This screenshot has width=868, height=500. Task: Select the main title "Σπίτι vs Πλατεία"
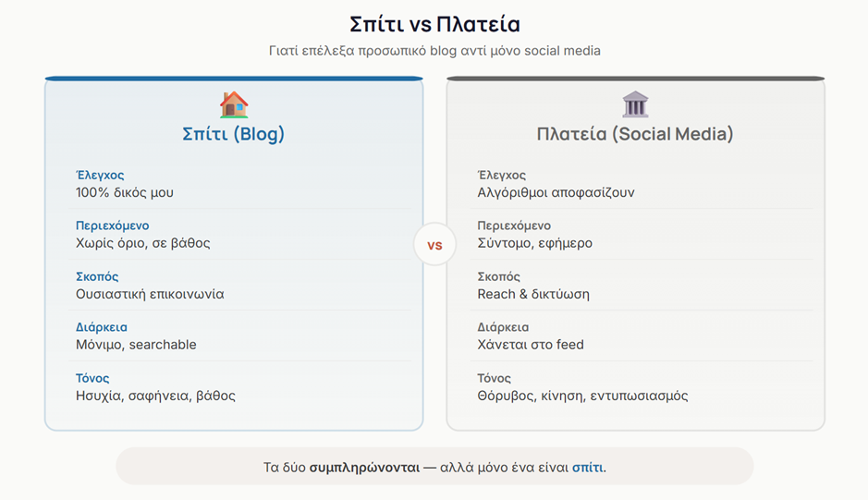pyautogui.click(x=434, y=24)
